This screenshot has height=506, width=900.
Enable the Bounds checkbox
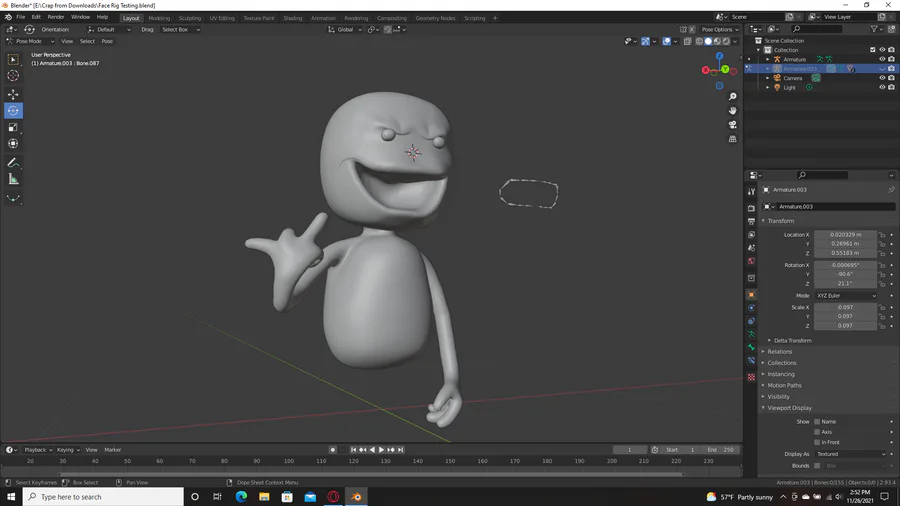[817, 466]
